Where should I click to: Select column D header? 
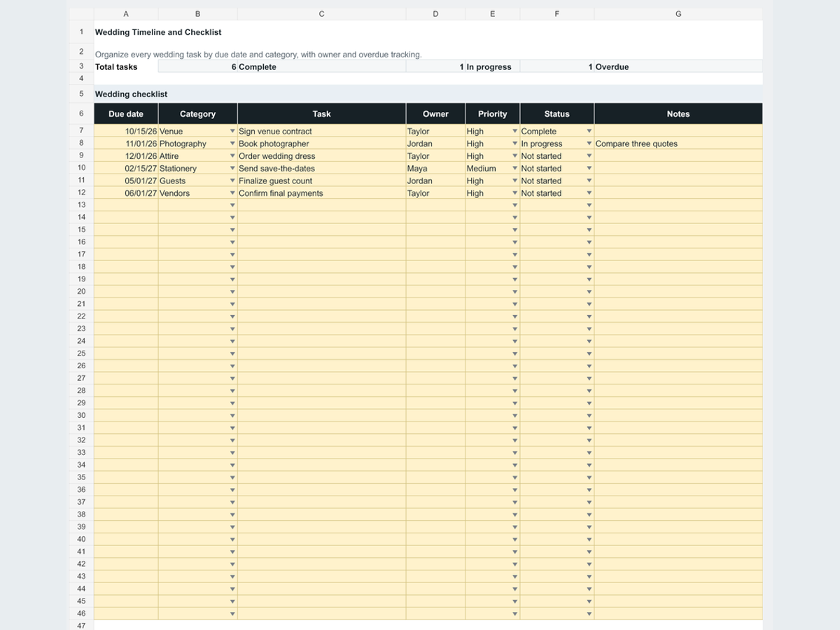tap(435, 14)
